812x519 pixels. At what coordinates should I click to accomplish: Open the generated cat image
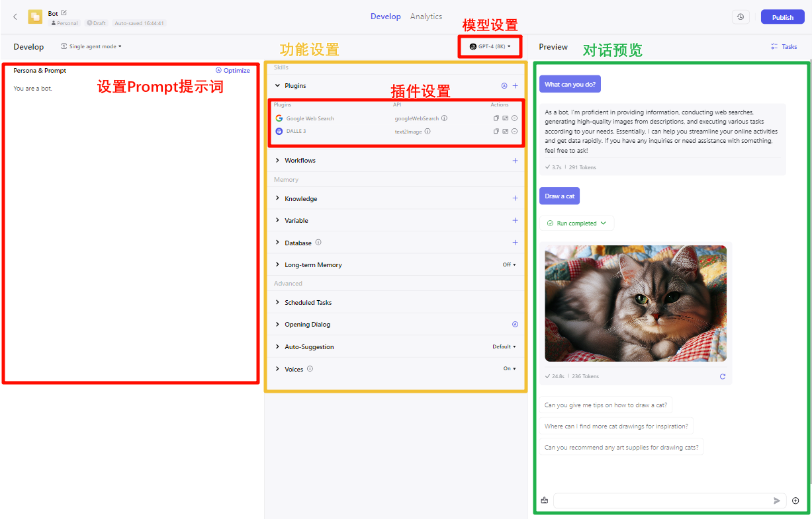pos(635,303)
